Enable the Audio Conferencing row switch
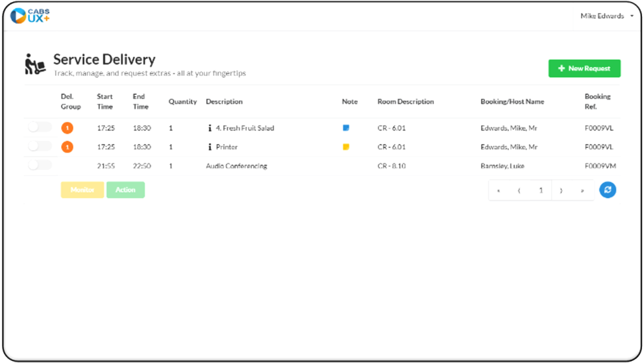Viewport: 644px width, 363px height. pyautogui.click(x=40, y=165)
